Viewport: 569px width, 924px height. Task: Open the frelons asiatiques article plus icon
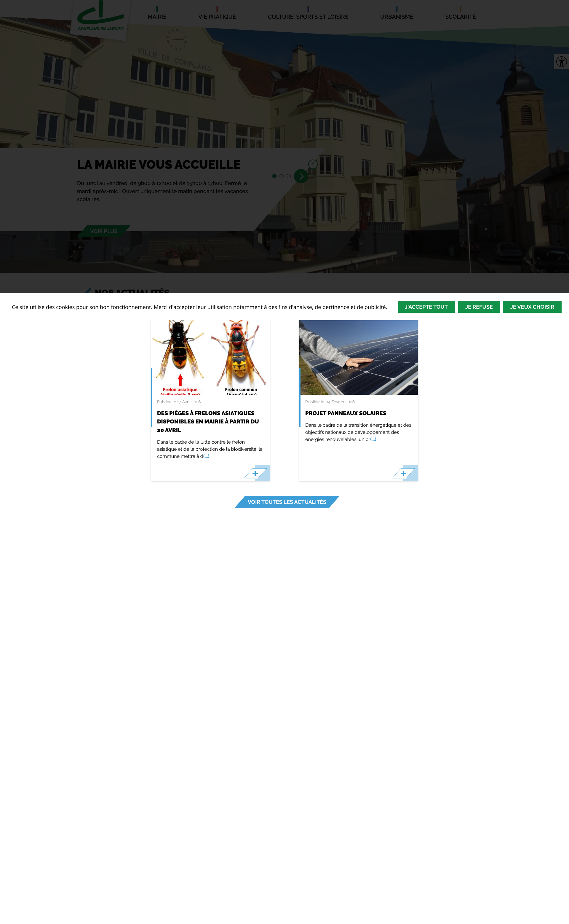pyautogui.click(x=255, y=473)
